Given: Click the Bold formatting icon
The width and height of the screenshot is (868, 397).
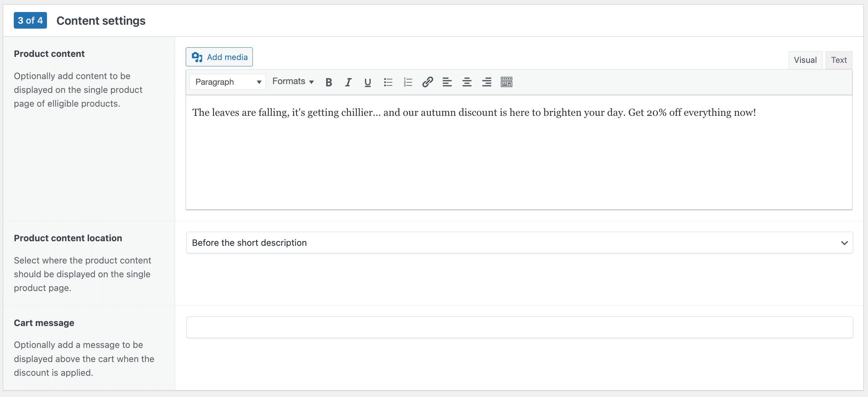Looking at the screenshot, I should pyautogui.click(x=329, y=82).
